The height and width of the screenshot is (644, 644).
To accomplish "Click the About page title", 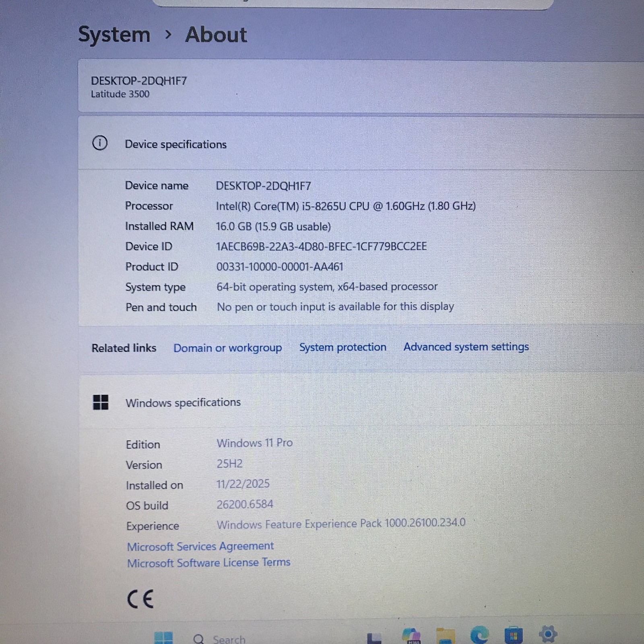I will pos(216,35).
